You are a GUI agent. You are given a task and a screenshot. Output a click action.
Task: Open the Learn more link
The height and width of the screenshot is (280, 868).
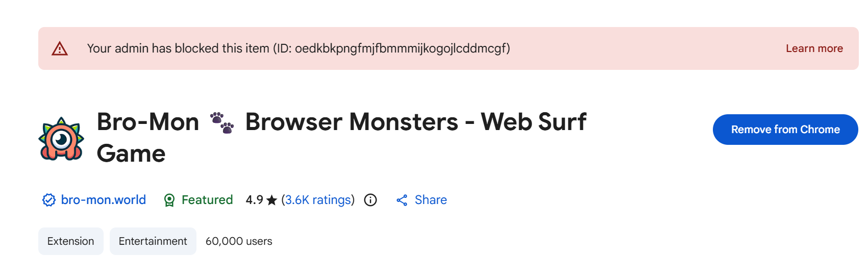(814, 48)
